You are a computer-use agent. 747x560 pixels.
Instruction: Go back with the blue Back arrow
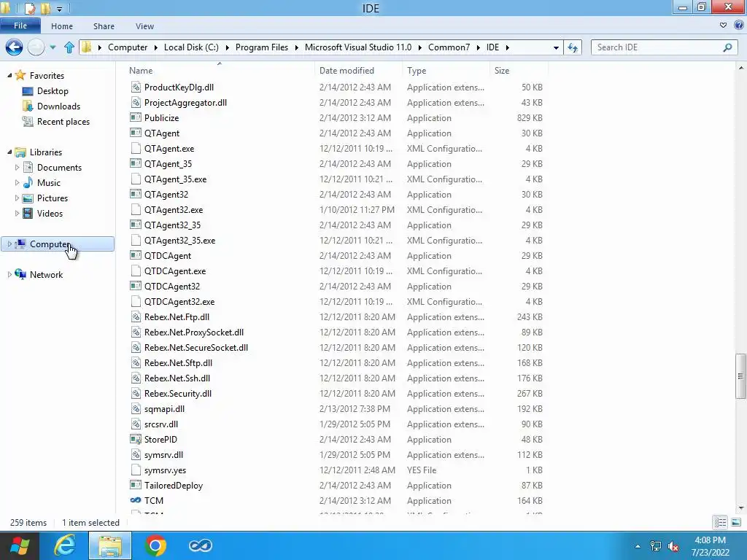click(x=15, y=47)
